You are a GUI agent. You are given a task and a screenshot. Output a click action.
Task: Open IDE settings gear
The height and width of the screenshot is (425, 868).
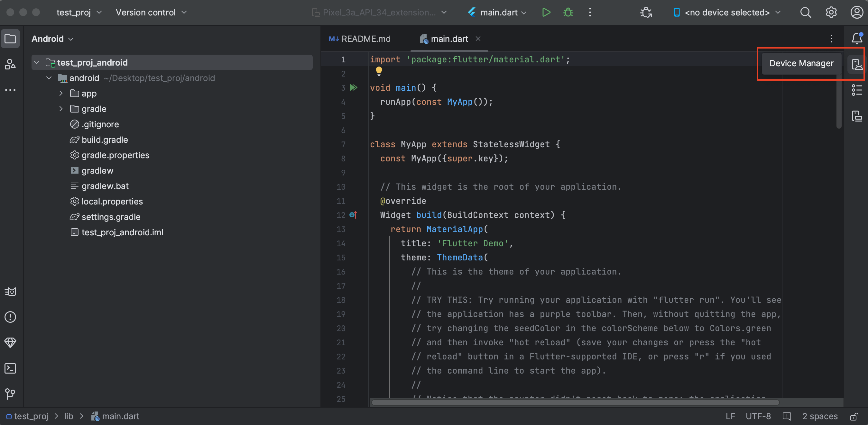831,13
